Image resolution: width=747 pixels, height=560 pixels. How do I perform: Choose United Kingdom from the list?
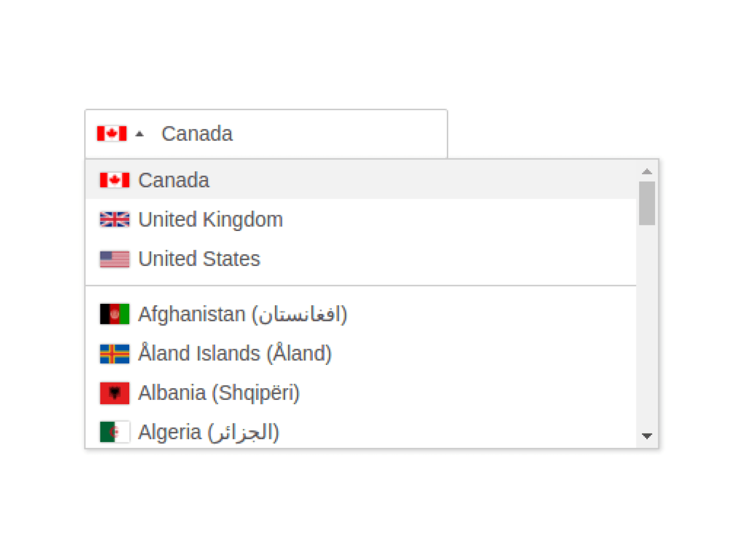click(211, 219)
